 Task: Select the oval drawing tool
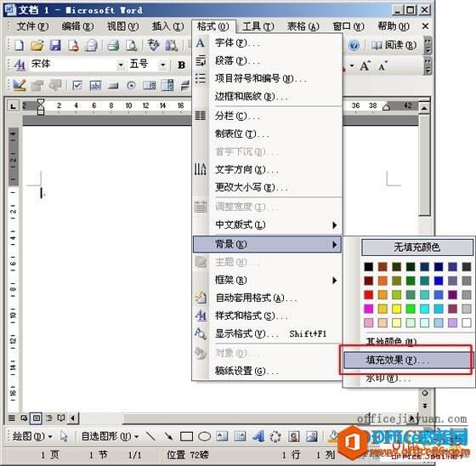pyautogui.click(x=204, y=437)
